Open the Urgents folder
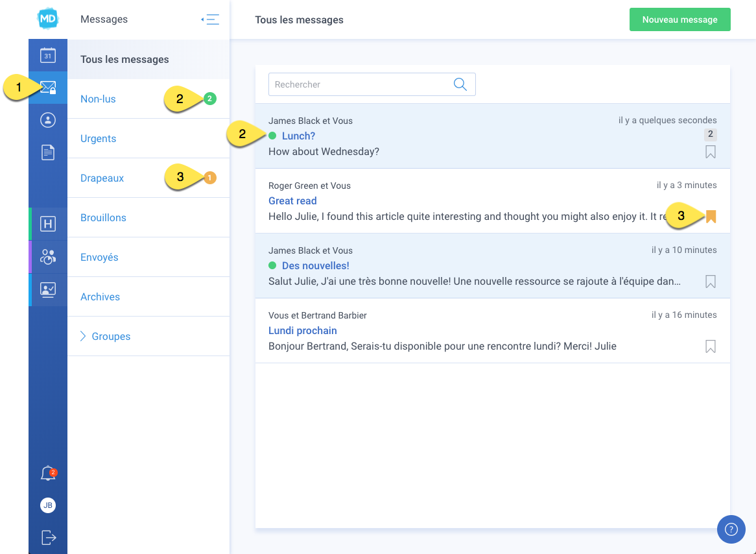This screenshot has height=554, width=756. tap(148, 139)
